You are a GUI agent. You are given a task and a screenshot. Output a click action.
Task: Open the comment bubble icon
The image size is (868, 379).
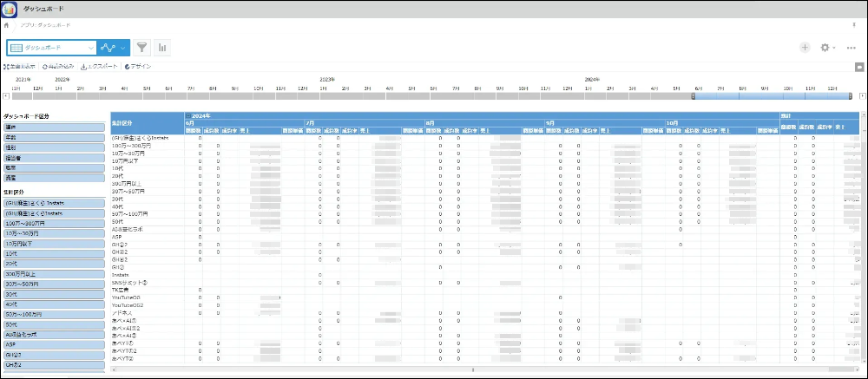(859, 67)
